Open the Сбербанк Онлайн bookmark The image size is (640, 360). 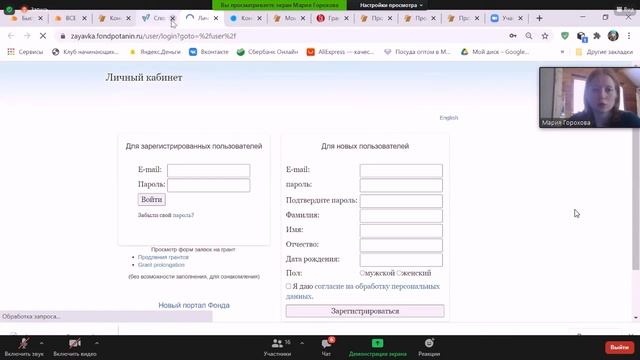point(267,52)
